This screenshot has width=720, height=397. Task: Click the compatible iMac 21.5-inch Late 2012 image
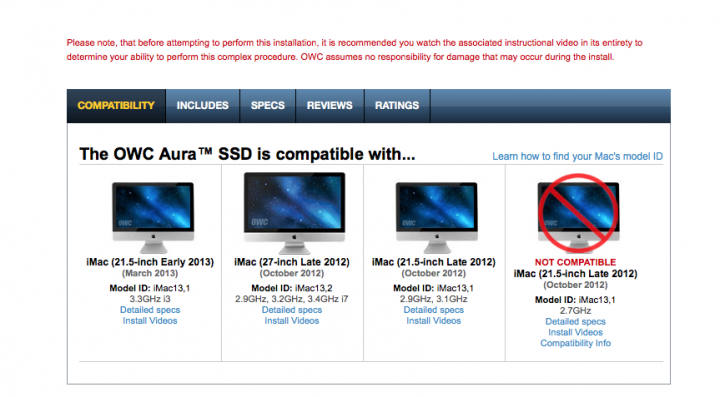tap(437, 218)
